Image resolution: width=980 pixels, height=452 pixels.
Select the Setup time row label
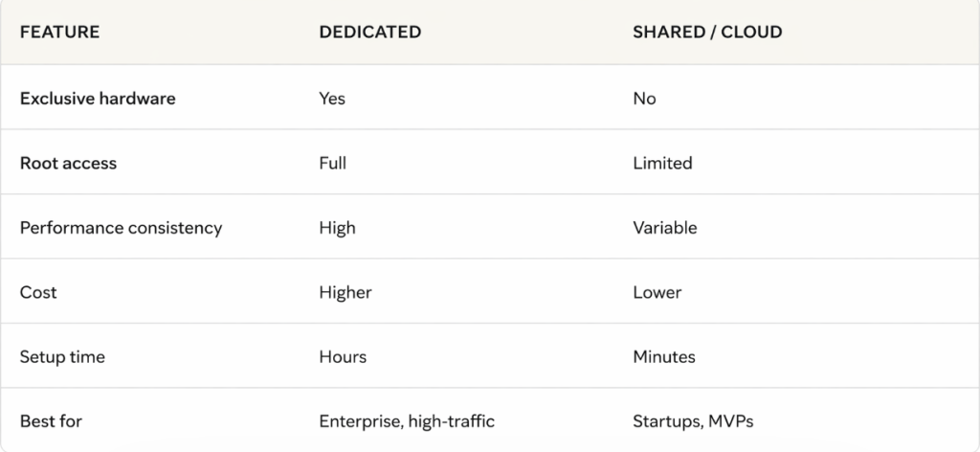tap(62, 357)
